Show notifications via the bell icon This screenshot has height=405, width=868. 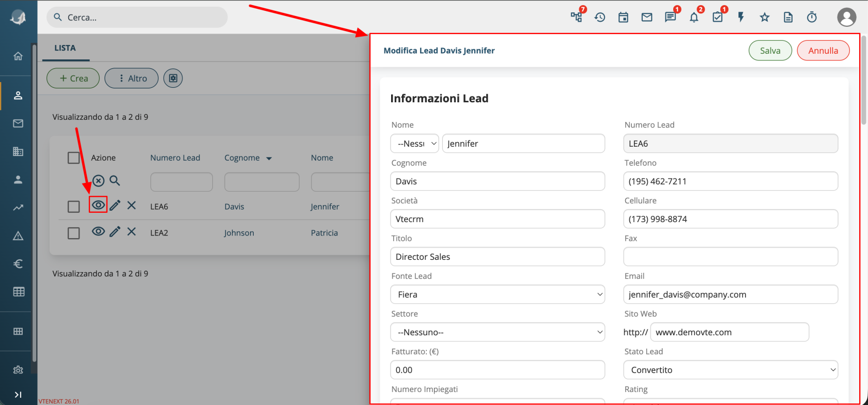tap(694, 17)
